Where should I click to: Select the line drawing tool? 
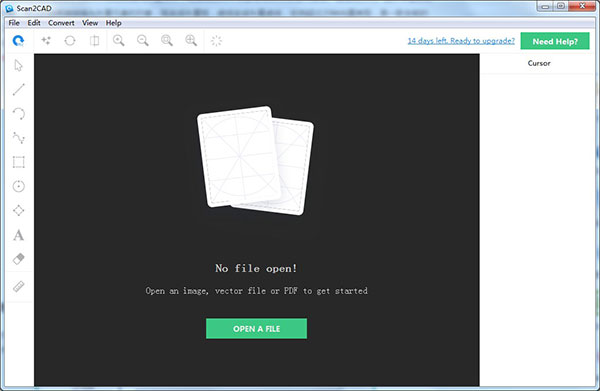click(x=18, y=90)
